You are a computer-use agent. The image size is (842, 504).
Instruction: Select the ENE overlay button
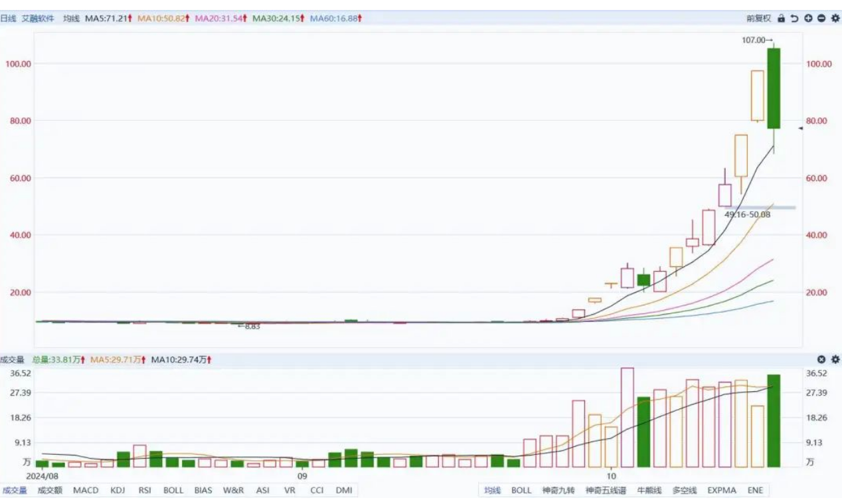point(756,491)
